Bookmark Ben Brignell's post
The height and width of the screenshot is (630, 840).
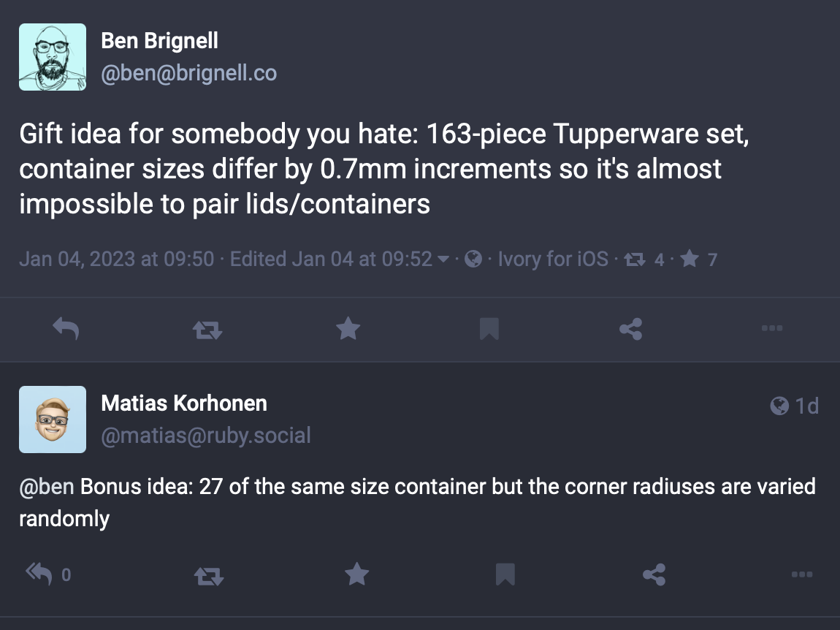489,329
